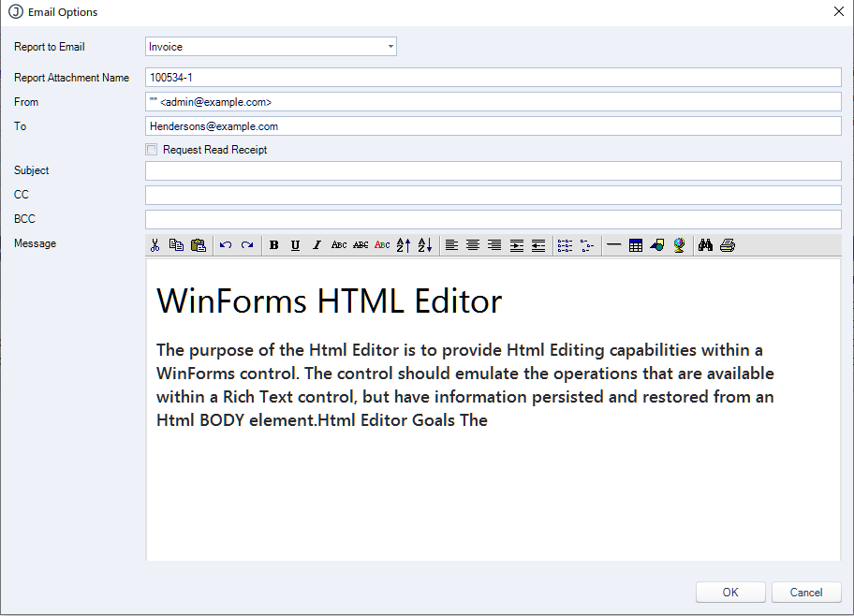Screen dimensions: 854x616
Task: Click the Cut scissors icon
Action: (x=155, y=245)
